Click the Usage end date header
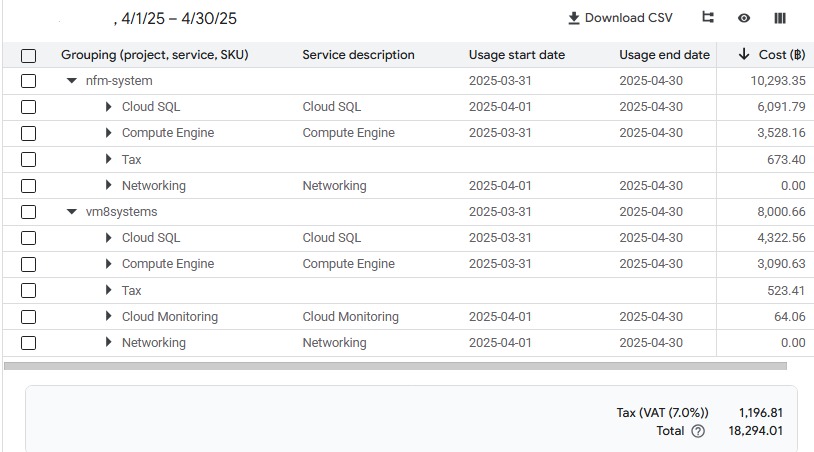Image resolution: width=814 pixels, height=452 pixels. coord(664,55)
